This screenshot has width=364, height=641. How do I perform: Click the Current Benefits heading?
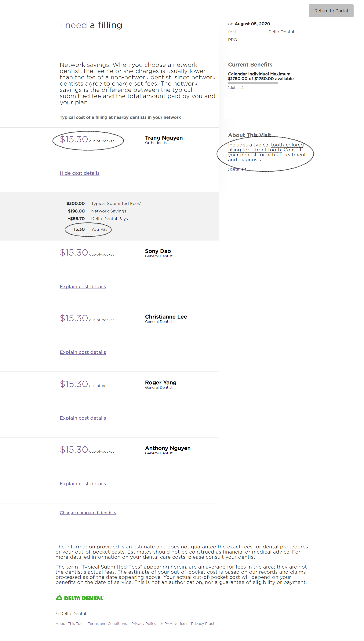[250, 64]
